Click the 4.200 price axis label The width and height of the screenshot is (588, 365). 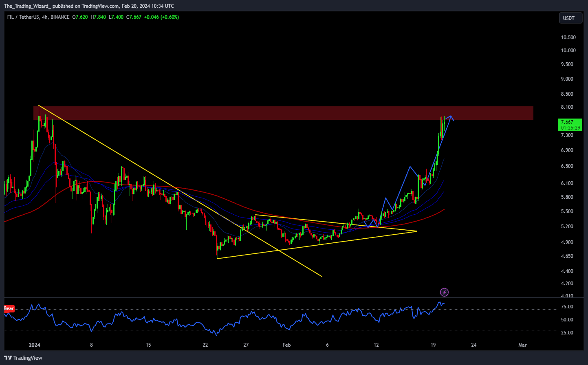pyautogui.click(x=567, y=284)
